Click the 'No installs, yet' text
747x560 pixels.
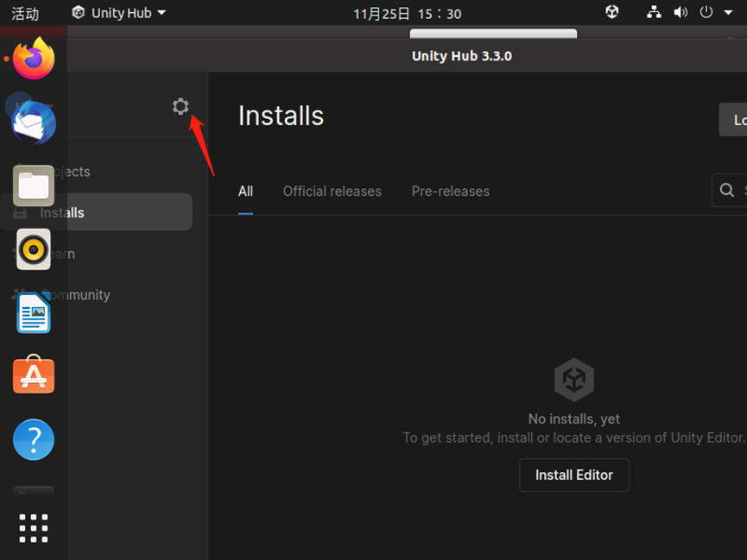point(574,419)
